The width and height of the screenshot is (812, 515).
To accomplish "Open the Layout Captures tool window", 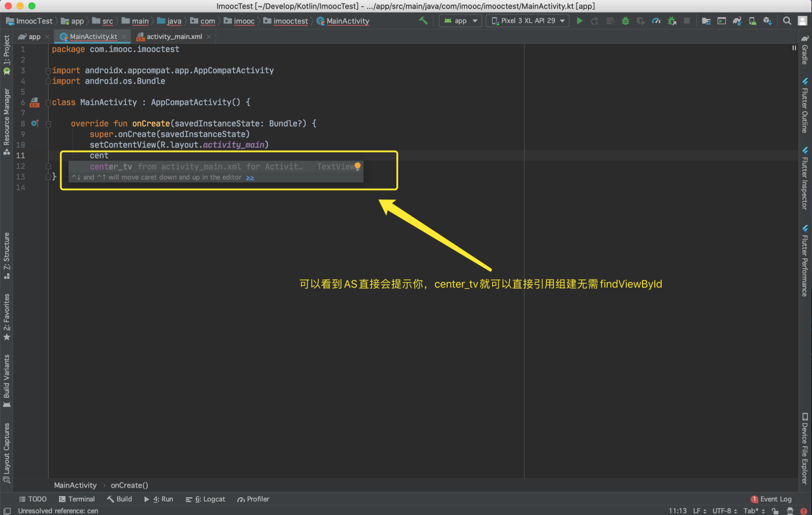I will click(x=6, y=453).
